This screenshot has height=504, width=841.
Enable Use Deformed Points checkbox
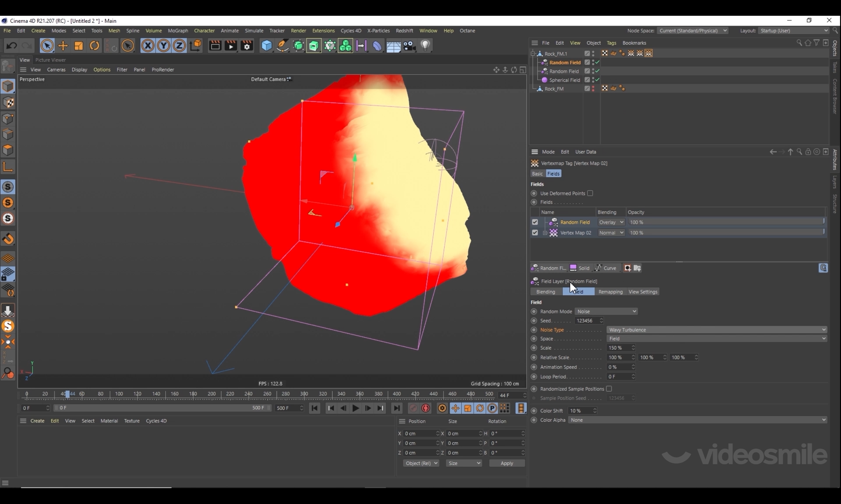point(590,193)
